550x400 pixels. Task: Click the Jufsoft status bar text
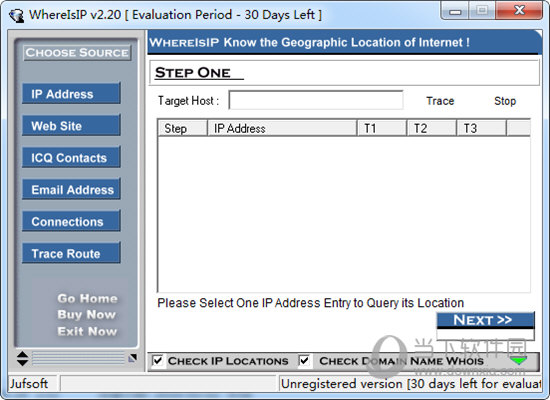point(29,384)
